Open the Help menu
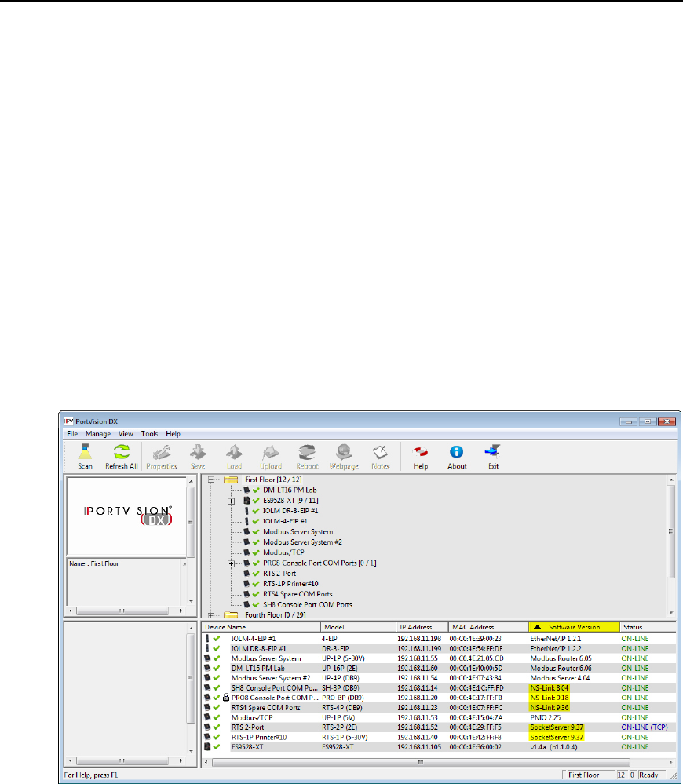The height and width of the screenshot is (784, 683). (173, 433)
